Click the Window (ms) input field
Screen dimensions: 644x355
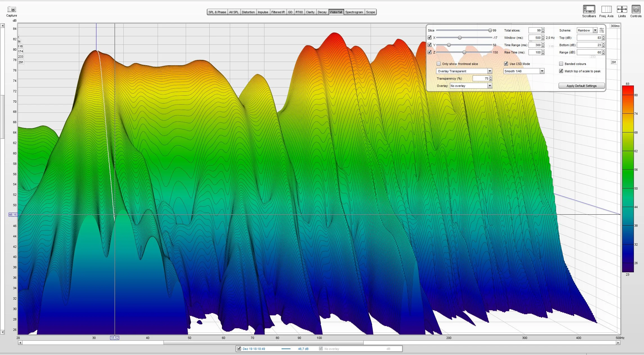click(535, 38)
